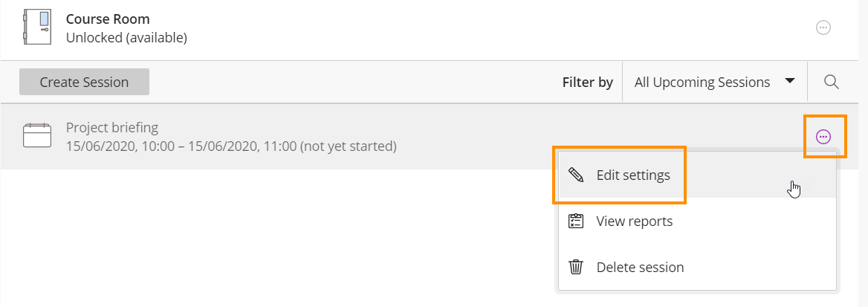Image resolution: width=868 pixels, height=307 pixels.
Task: Click the search sessions magnifier icon
Action: [x=831, y=82]
